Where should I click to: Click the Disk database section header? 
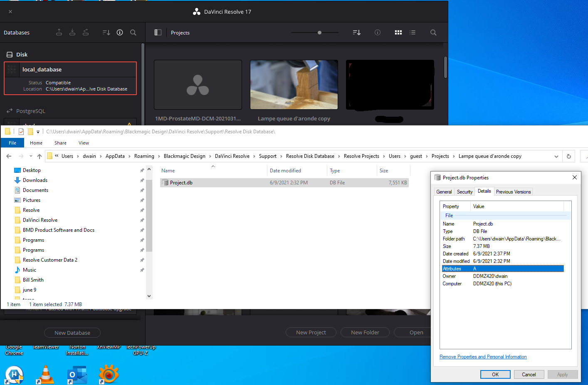point(17,54)
